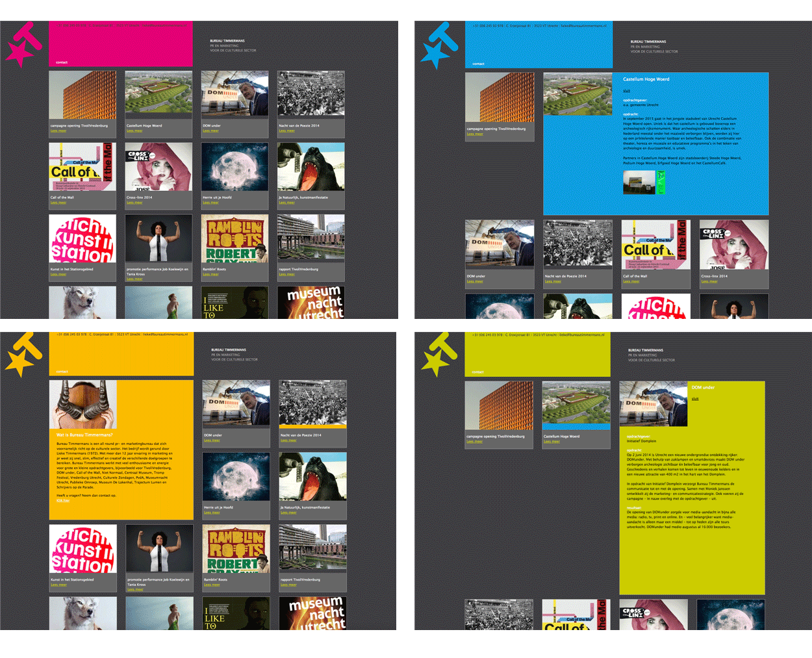Viewport: 812px width, 658px height.
Task: Click the Call of the Mall map thumbnail
Action: pos(82,166)
